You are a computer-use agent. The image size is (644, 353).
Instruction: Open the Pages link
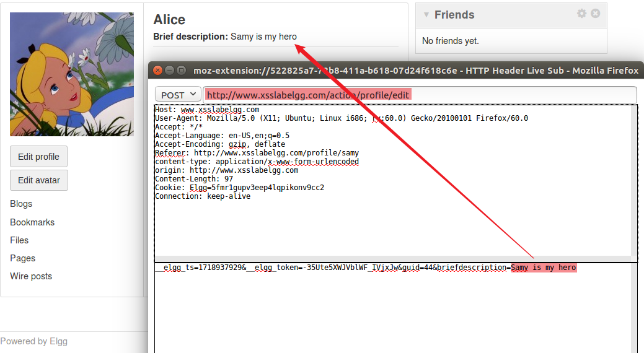pyautogui.click(x=22, y=258)
